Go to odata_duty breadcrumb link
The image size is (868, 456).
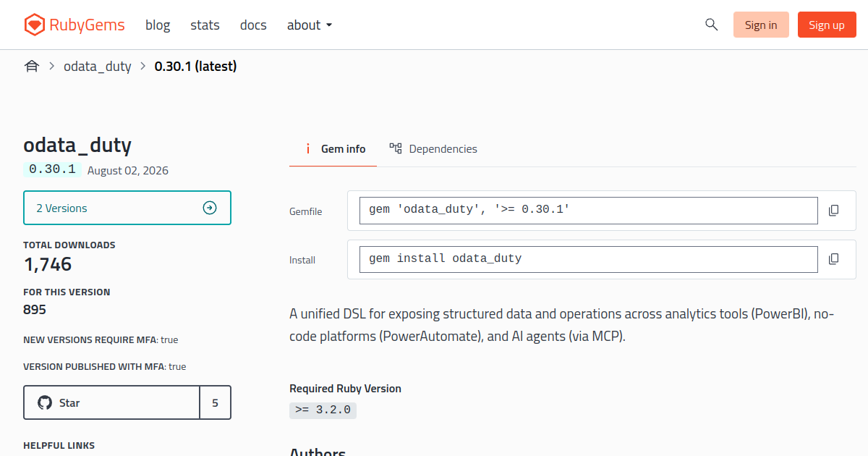pyautogui.click(x=98, y=66)
